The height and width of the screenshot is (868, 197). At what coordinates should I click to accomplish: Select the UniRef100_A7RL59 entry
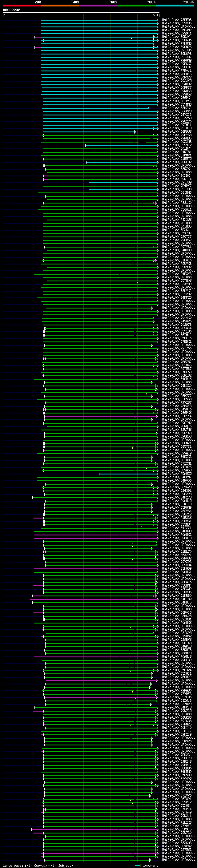pyautogui.click(x=176, y=372)
